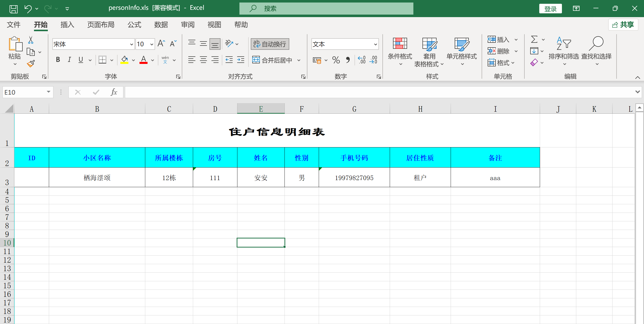Click the 共享 share button
The image size is (644, 324).
point(623,25)
